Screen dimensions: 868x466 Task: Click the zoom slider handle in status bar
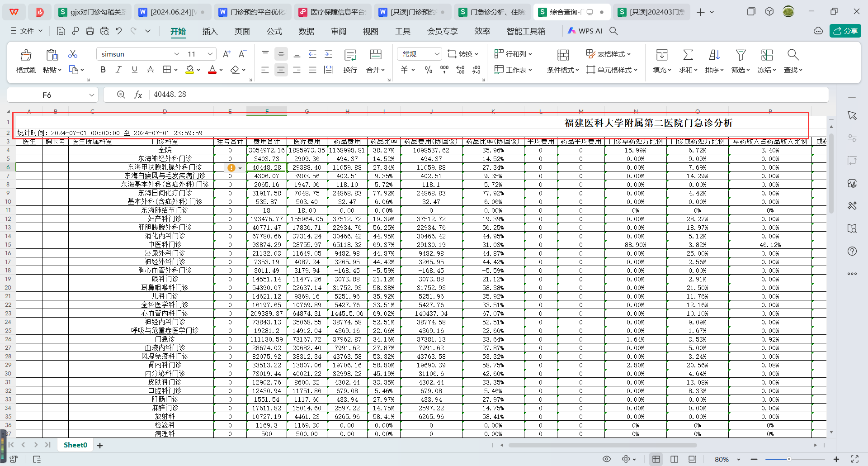[789, 459]
